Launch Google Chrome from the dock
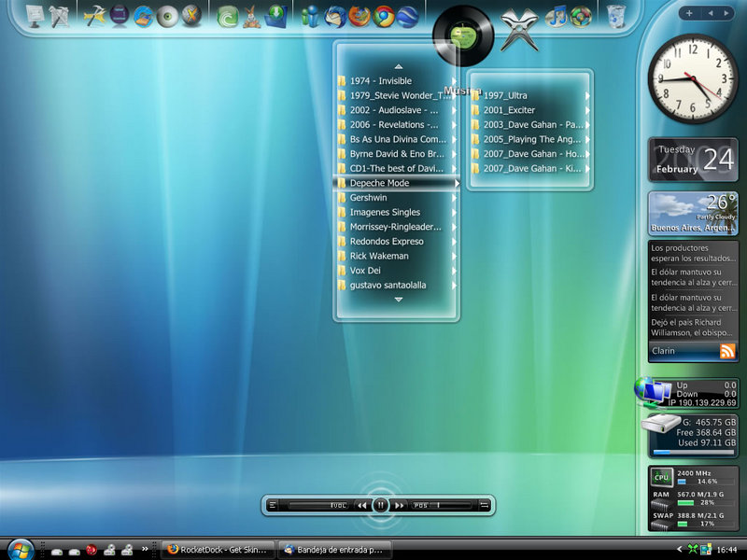Viewport: 747px width, 560px height. pos(383,16)
